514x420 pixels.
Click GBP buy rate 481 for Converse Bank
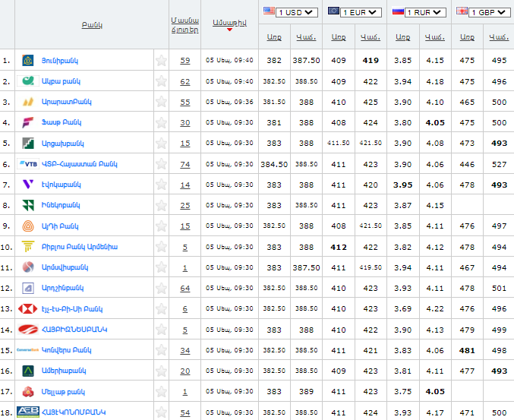[467, 350]
